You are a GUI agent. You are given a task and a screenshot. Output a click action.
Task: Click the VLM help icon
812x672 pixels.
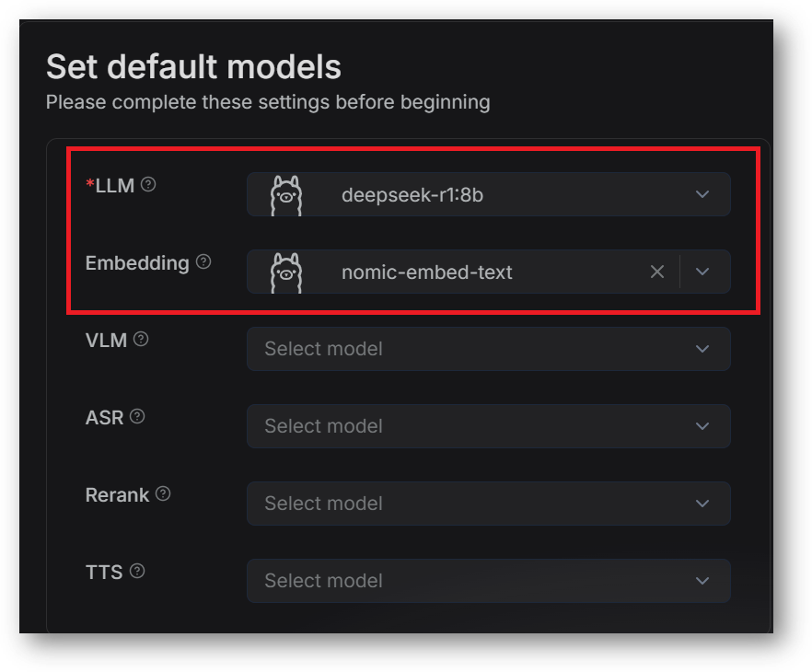click(141, 338)
